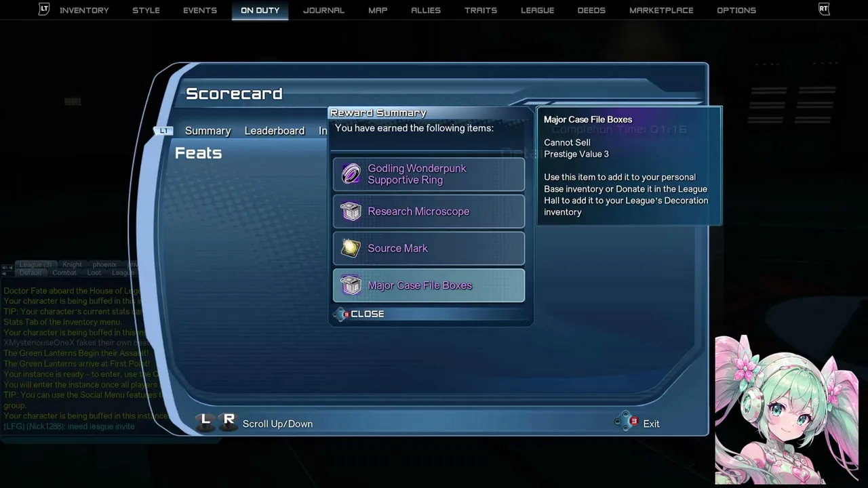Open the League menu in top bar
Image resolution: width=868 pixels, height=488 pixels.
[537, 10]
